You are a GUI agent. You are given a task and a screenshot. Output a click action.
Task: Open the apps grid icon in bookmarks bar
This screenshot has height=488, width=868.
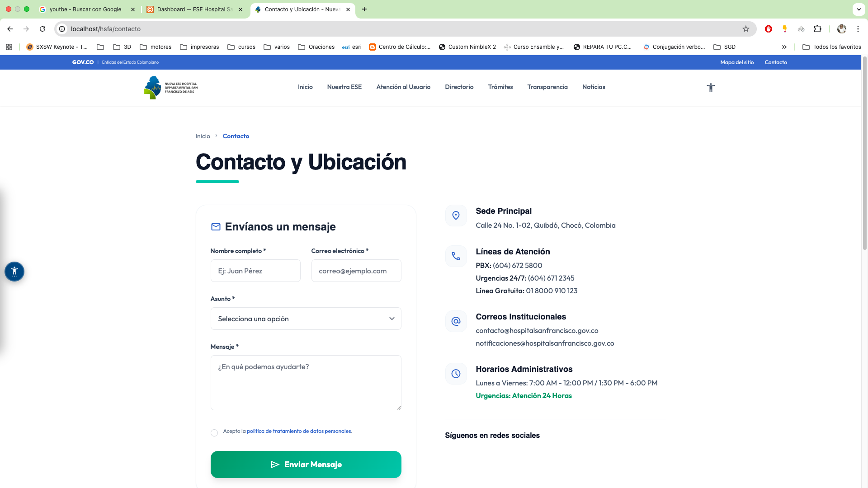[x=9, y=47]
